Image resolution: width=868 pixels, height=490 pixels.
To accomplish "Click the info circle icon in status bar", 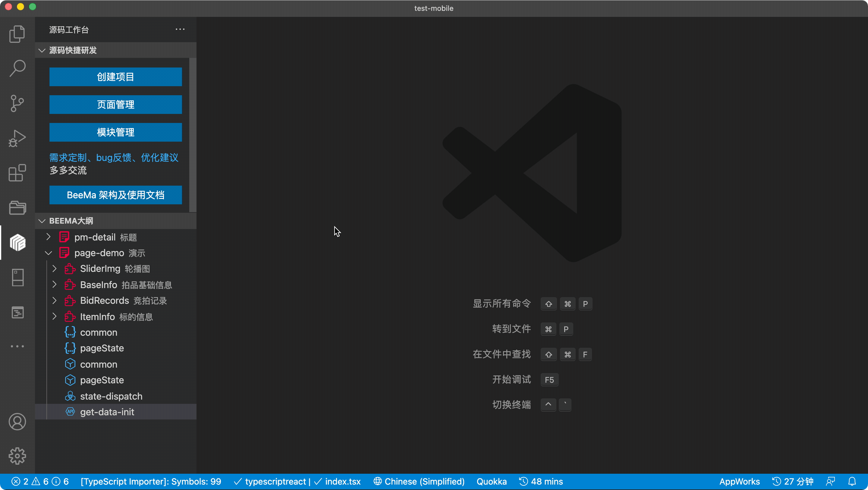I will (56, 481).
